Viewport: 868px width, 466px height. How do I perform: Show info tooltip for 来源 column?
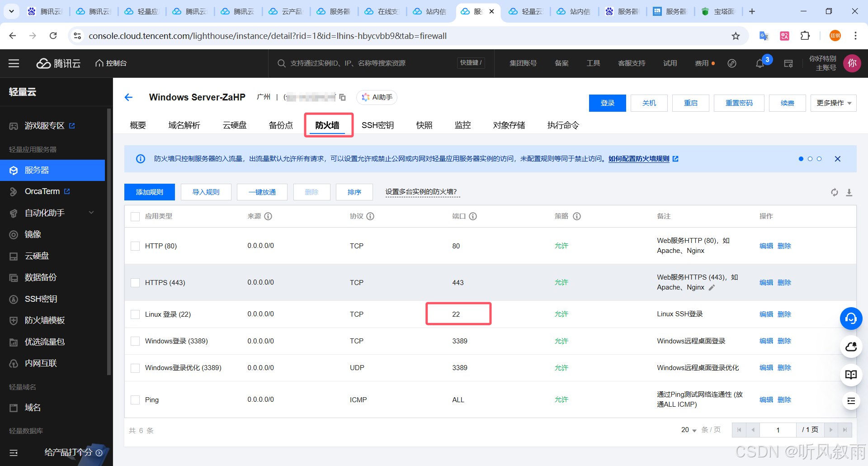click(x=268, y=216)
